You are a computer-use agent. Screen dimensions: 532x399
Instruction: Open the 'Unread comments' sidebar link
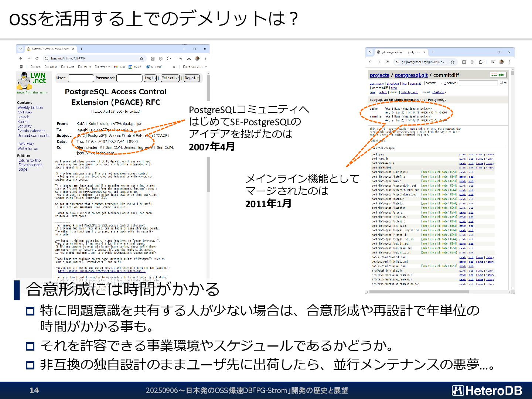click(33, 135)
